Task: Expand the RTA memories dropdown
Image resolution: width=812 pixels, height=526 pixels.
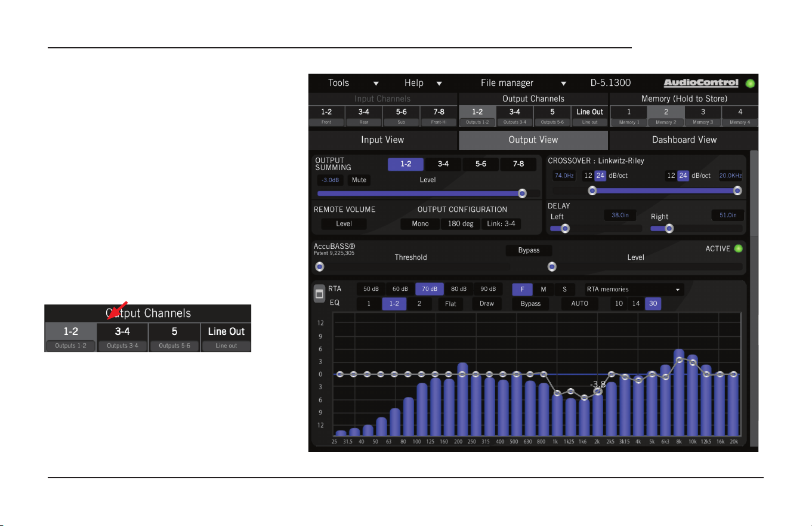Action: point(634,289)
